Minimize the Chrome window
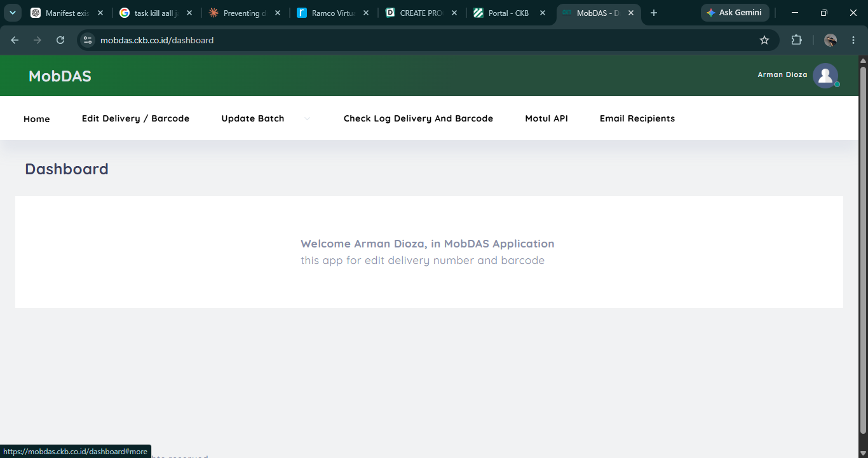Screen dimensions: 868x458 (796, 13)
